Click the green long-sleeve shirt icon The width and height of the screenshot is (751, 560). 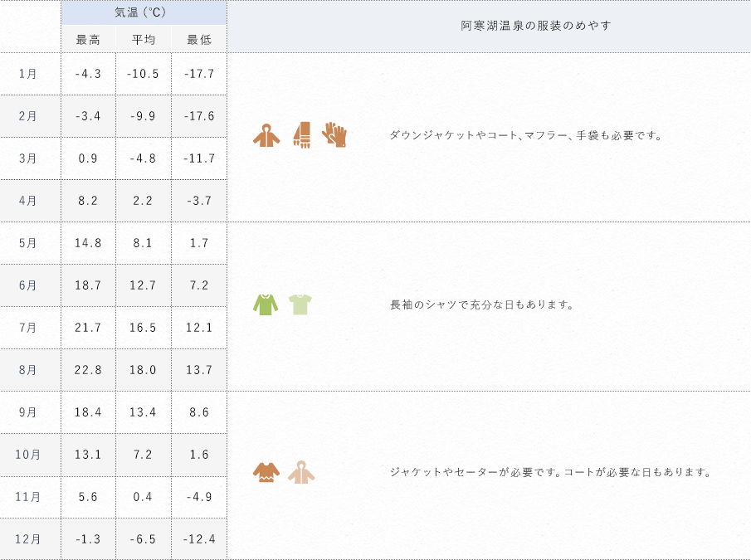tap(266, 304)
